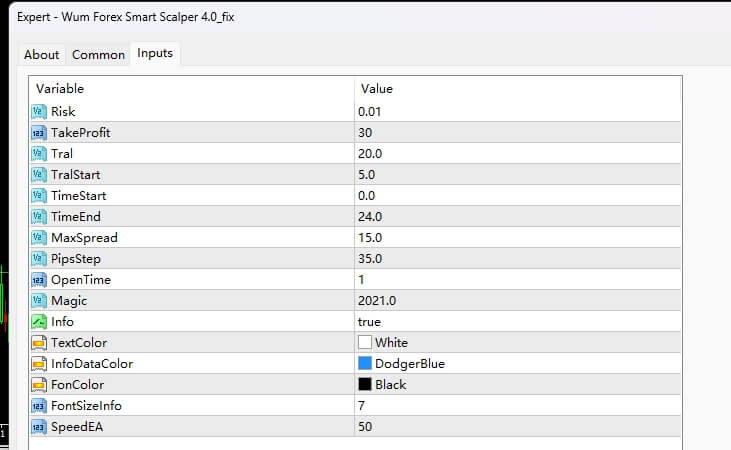Screen dimensions: 731x450
Task: Click the SpeedEA integer icon
Action: [39, 426]
